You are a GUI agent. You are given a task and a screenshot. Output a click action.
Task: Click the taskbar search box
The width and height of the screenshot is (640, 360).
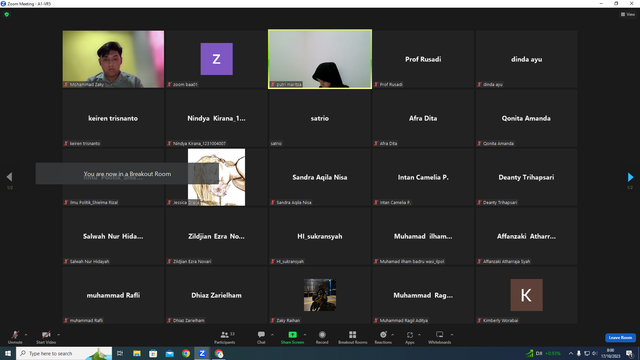(64, 353)
